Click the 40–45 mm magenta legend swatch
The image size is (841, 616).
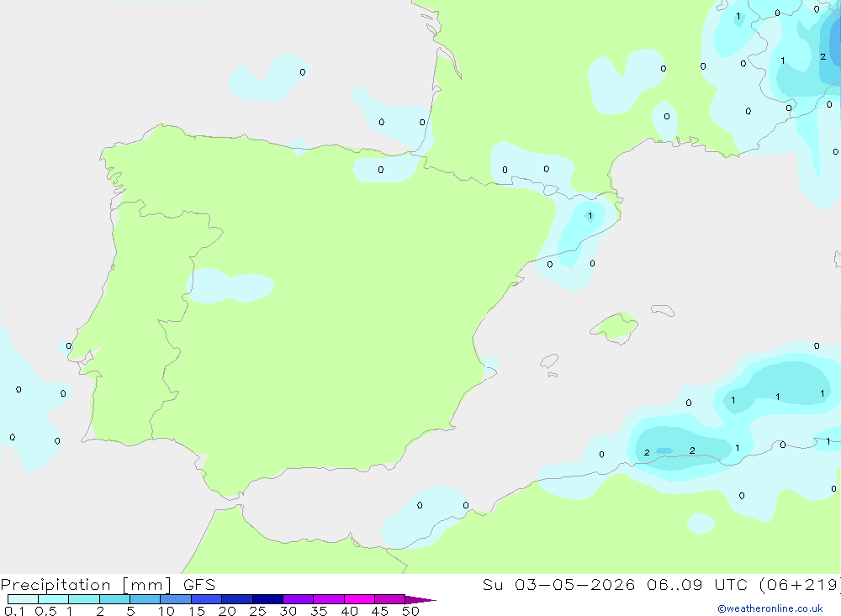(359, 599)
